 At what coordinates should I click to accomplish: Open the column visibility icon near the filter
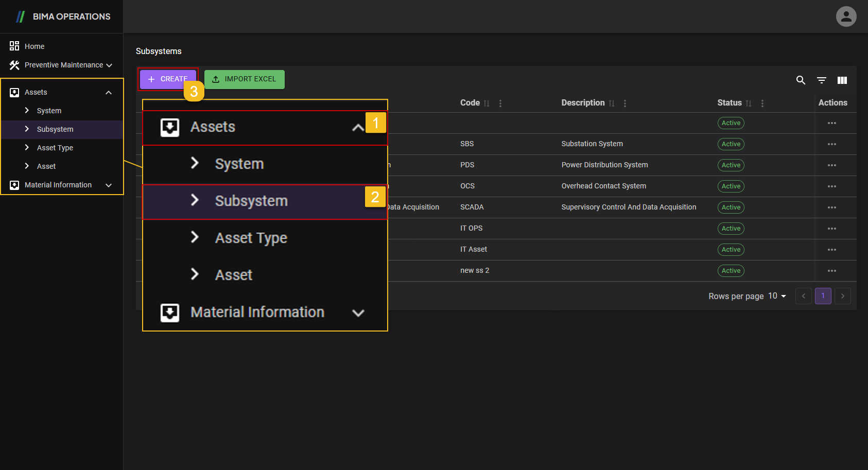coord(842,80)
